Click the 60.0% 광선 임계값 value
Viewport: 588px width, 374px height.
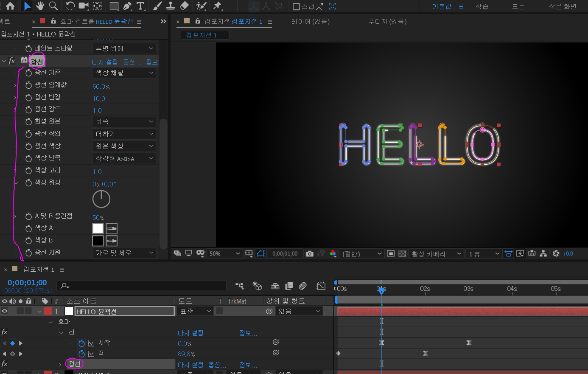coord(101,87)
